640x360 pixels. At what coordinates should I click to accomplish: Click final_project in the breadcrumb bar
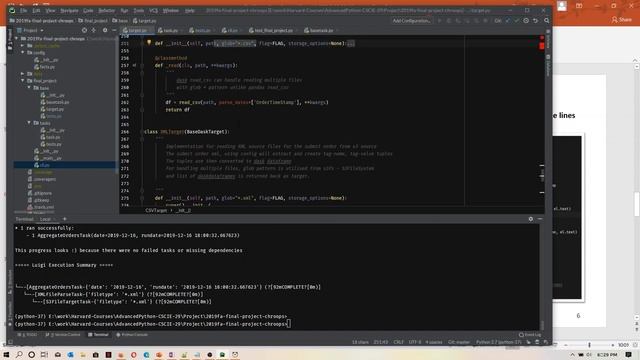(93, 20)
